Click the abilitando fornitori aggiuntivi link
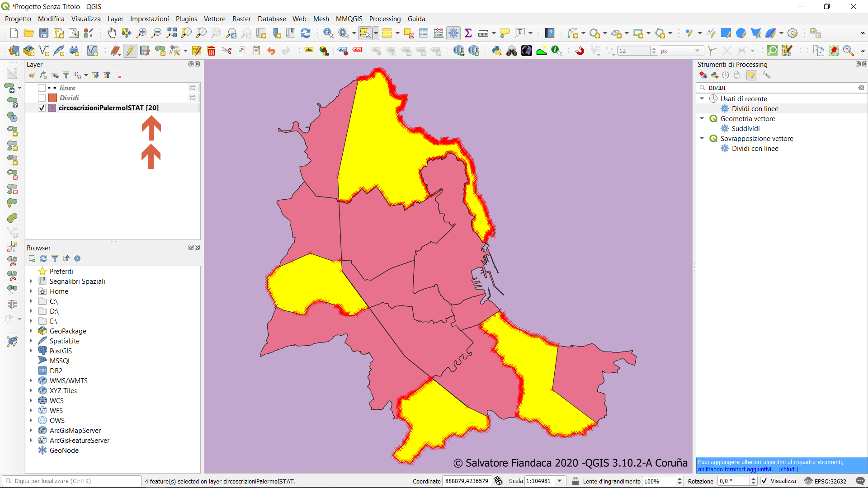 735,469
